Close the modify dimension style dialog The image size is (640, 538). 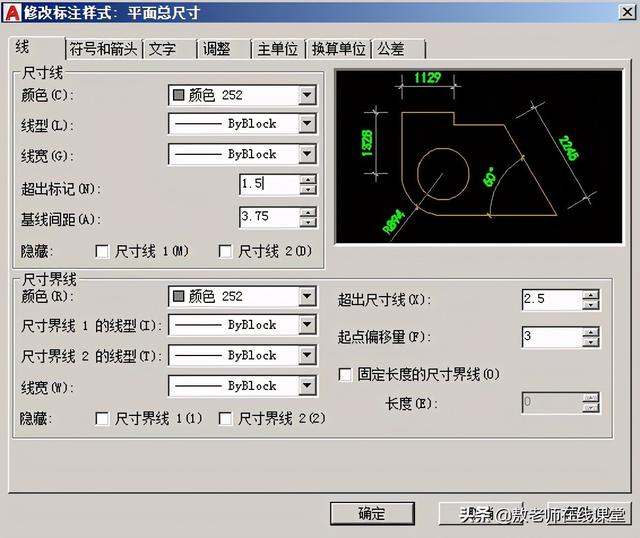(x=627, y=12)
